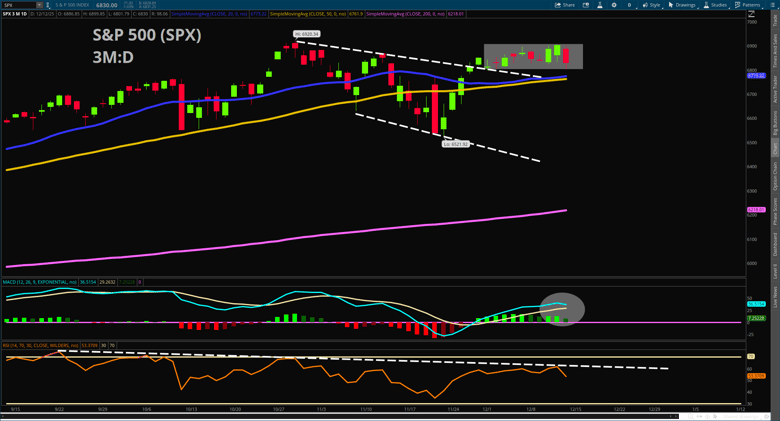The image size is (780, 421).
Task: Open the Times And Sales sidebar tab
Action: (x=775, y=51)
